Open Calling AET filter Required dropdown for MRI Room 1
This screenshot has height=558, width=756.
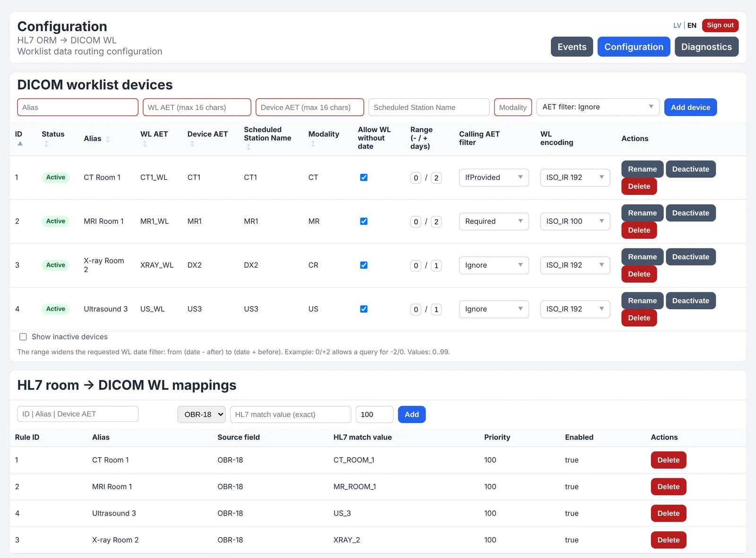click(x=494, y=221)
